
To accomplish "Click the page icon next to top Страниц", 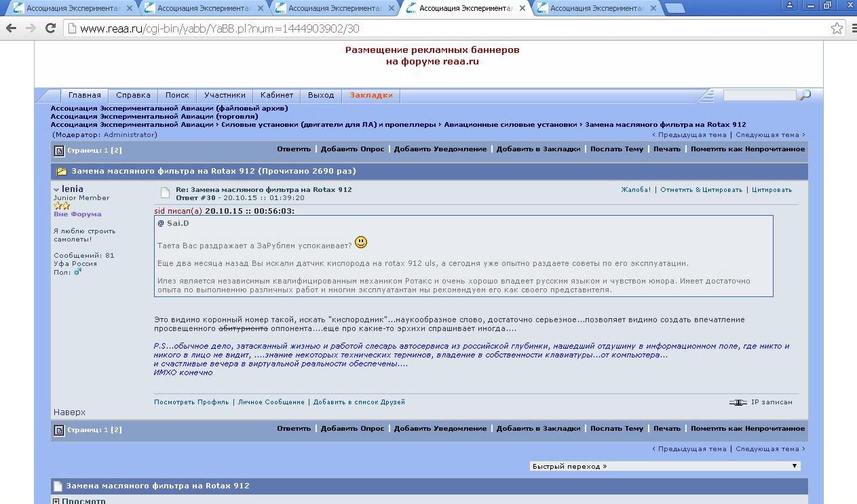I will pos(59,151).
